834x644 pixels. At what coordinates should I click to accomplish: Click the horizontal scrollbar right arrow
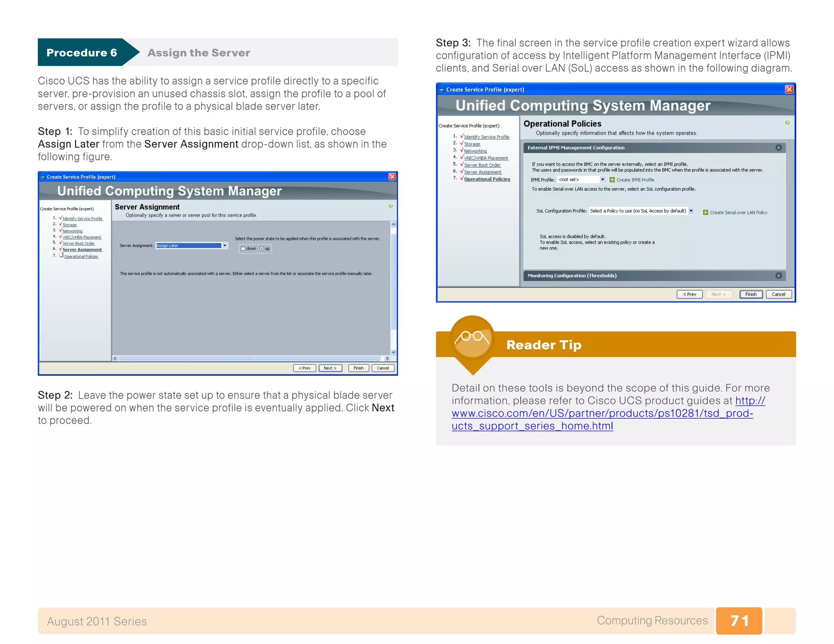tap(387, 359)
